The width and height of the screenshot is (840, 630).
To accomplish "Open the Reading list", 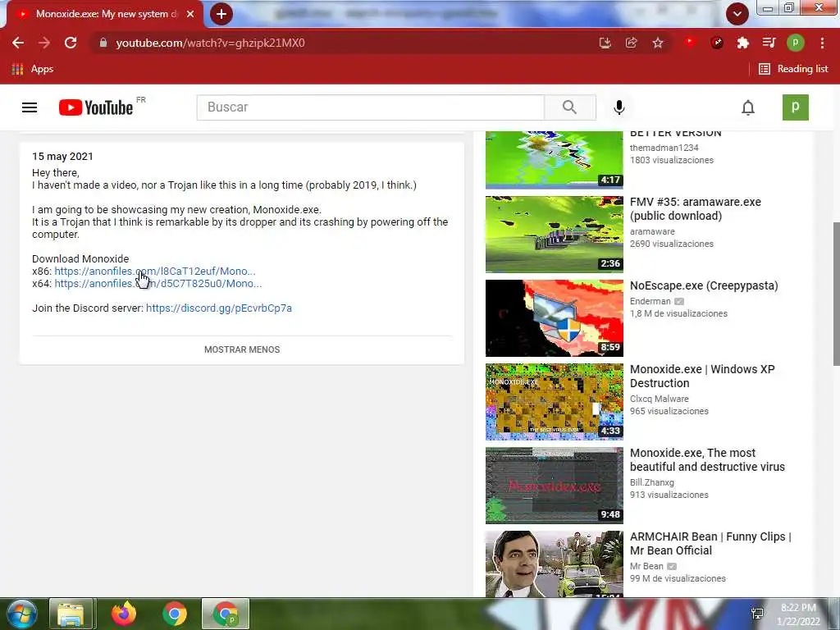I will pyautogui.click(x=794, y=69).
